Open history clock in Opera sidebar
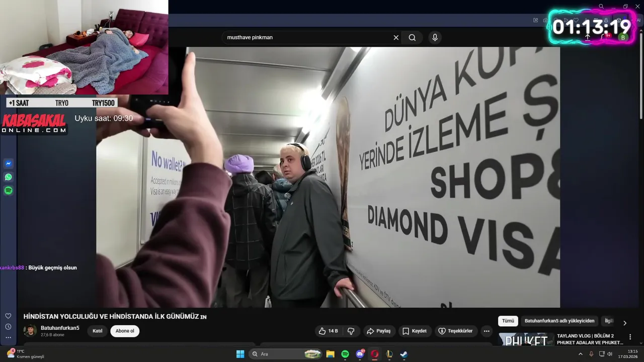Image resolution: width=644 pixels, height=362 pixels. coord(8,327)
